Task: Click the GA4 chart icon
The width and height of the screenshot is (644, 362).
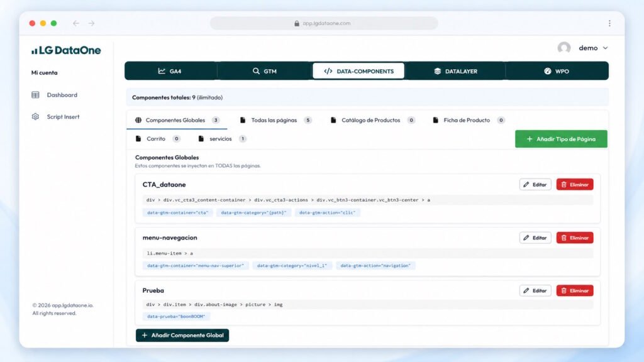Action: pyautogui.click(x=162, y=71)
